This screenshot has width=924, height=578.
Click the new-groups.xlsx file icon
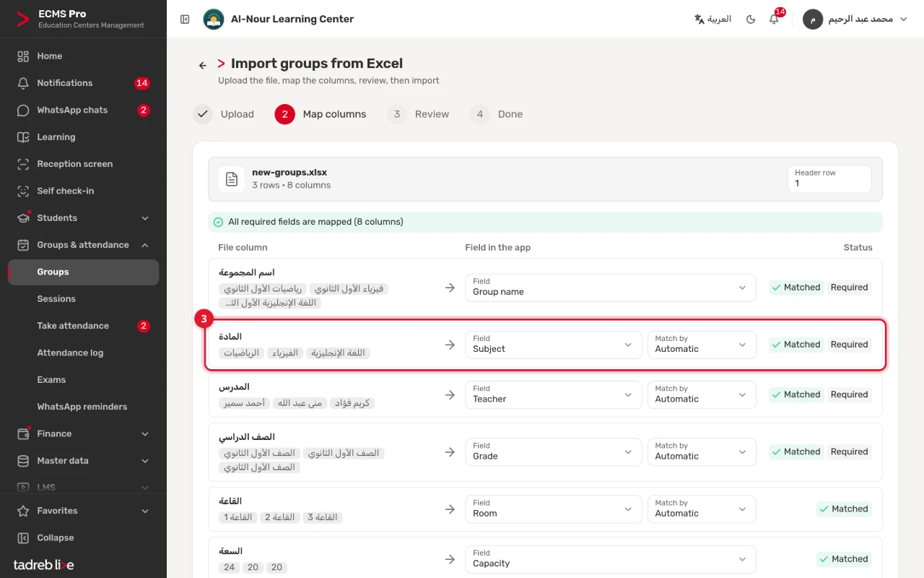click(232, 179)
